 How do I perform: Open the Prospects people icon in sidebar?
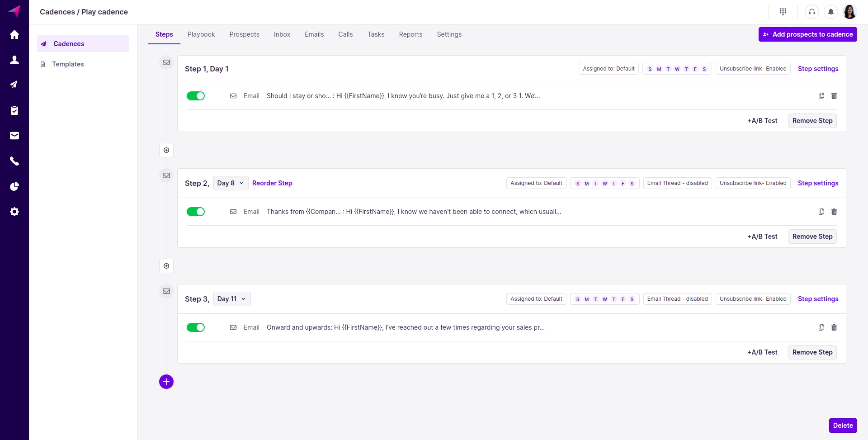coord(14,60)
